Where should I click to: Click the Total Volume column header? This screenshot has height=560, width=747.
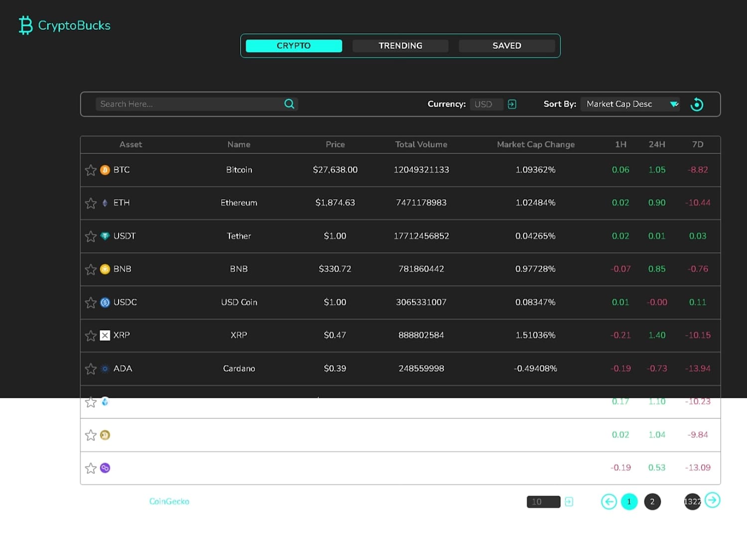[x=421, y=144]
